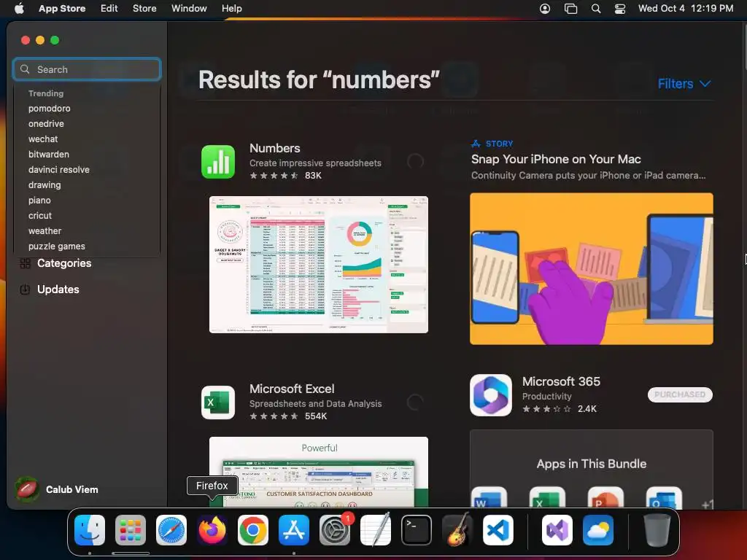
Task: Open Snap Your iPhone on Your Mac story
Action: pyautogui.click(x=556, y=159)
